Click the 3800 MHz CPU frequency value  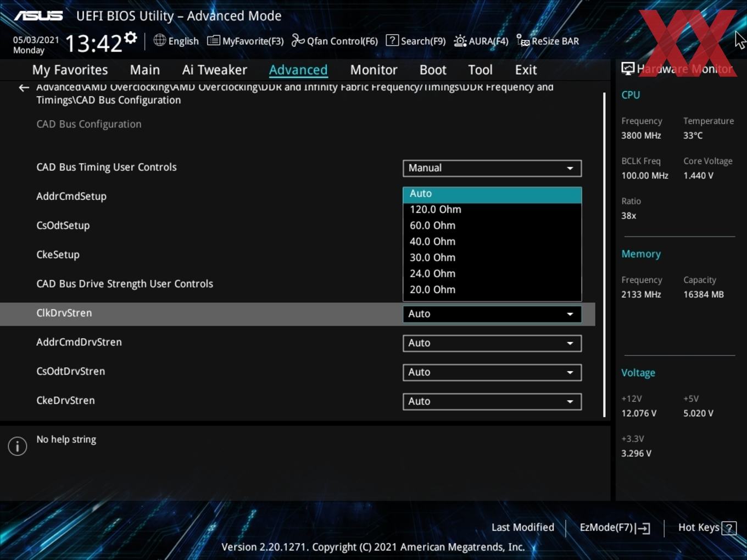(641, 136)
